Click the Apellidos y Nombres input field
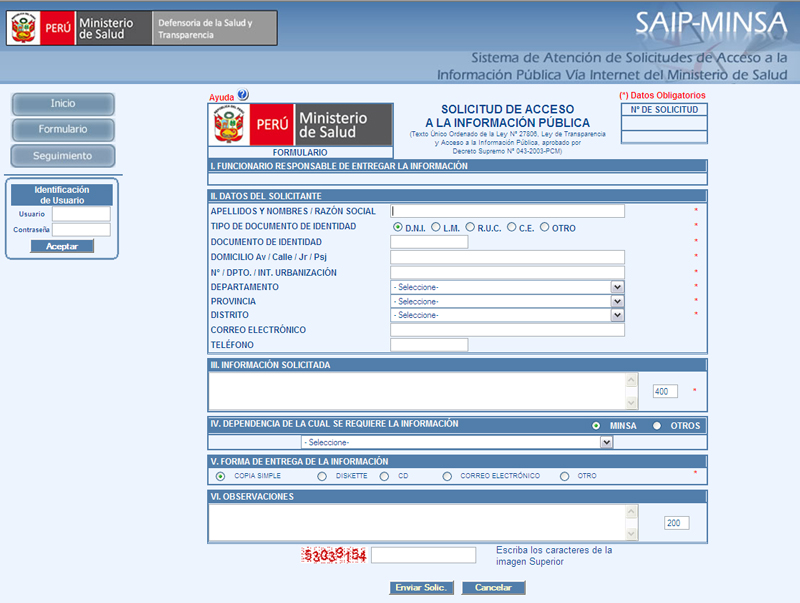 507,211
